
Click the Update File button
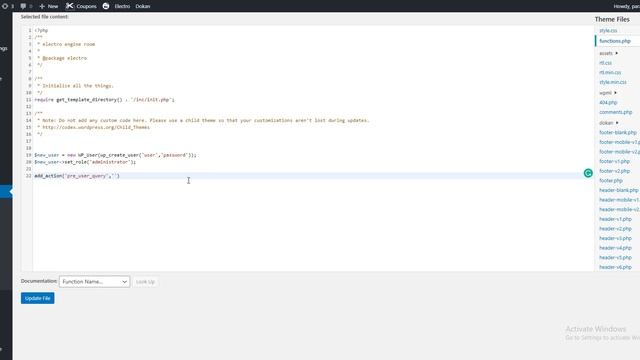[38, 298]
